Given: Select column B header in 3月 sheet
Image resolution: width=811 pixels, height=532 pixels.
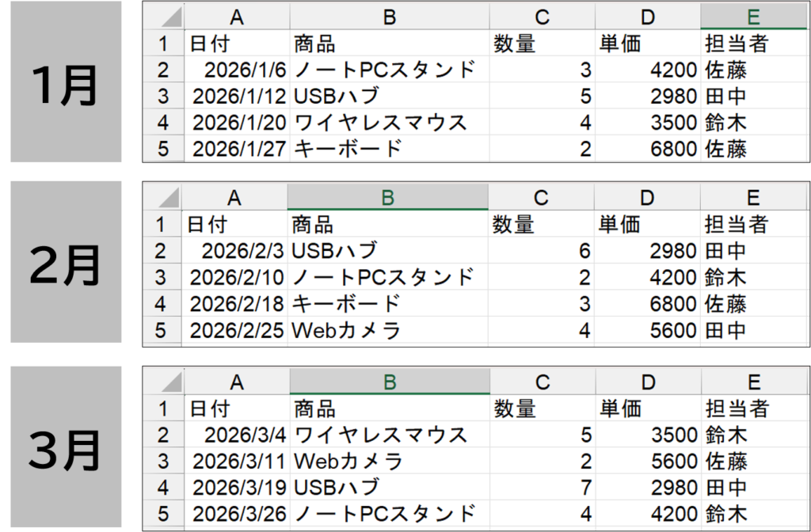Looking at the screenshot, I should (x=390, y=382).
